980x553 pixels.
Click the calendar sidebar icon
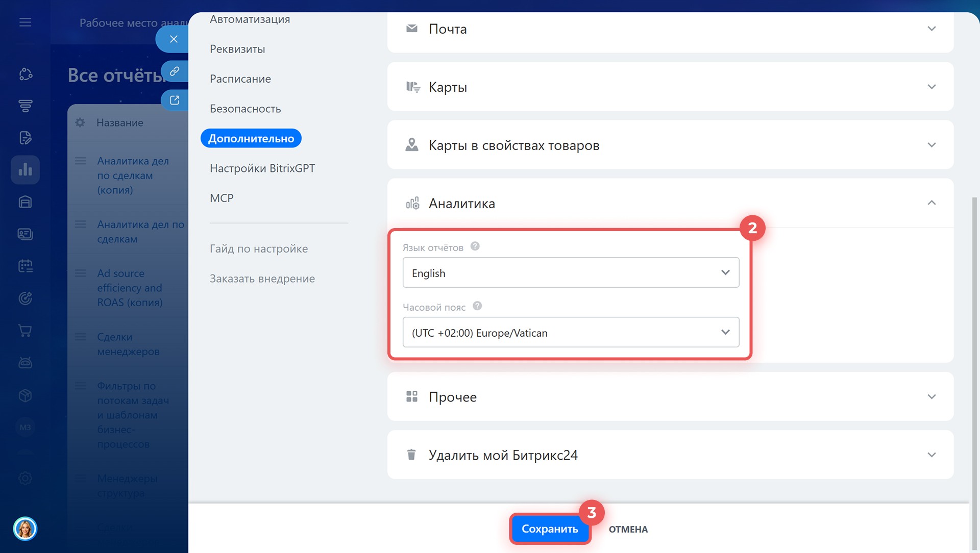click(25, 266)
